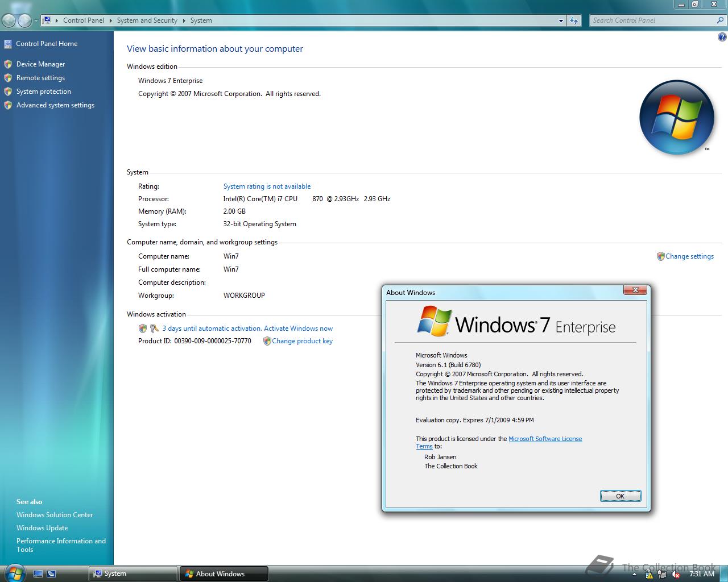This screenshot has width=728, height=582.
Task: Click shield icon beside Change product key
Action: [x=267, y=341]
